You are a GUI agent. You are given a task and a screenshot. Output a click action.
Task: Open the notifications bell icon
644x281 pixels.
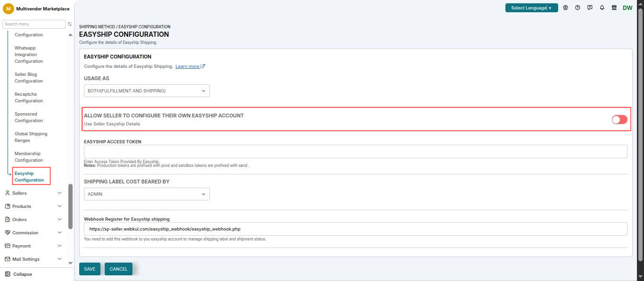pyautogui.click(x=602, y=8)
